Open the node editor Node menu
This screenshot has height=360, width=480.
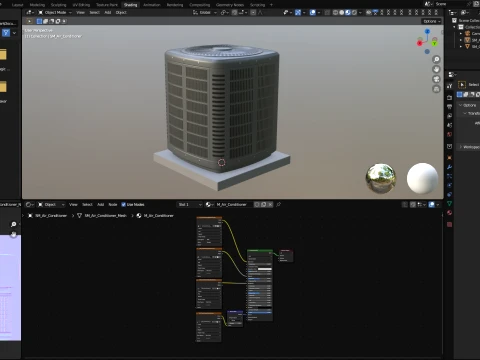[x=113, y=204]
